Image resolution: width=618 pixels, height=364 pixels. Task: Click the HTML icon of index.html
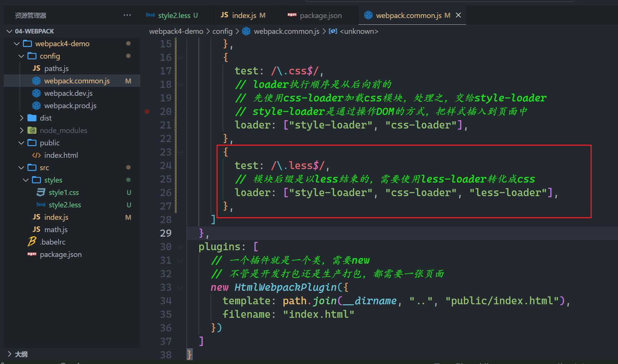36,155
